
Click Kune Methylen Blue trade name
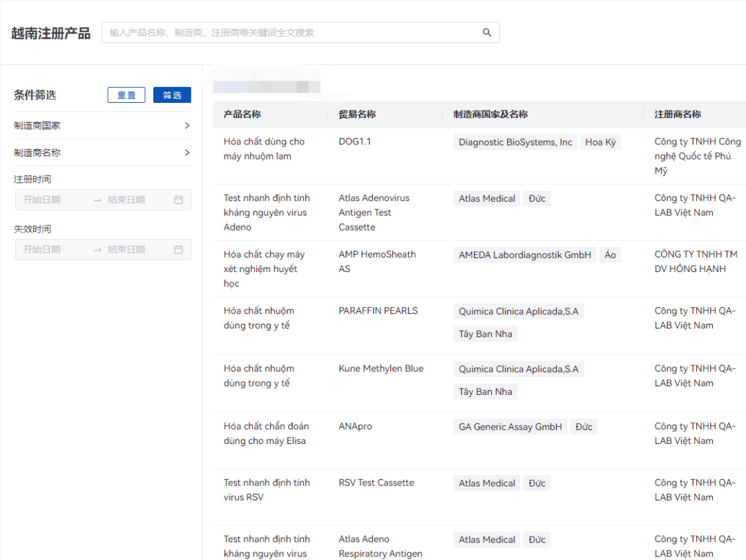coord(381,368)
